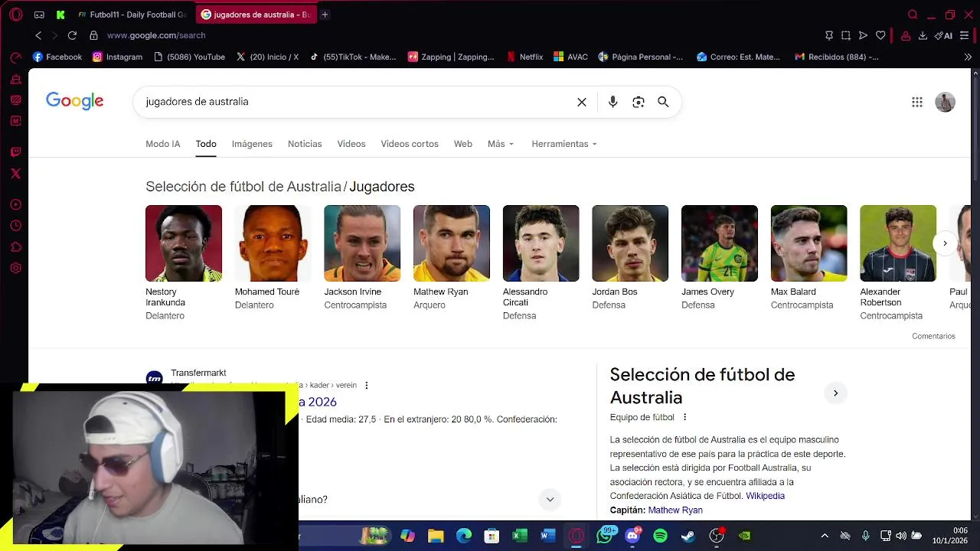The image size is (980, 551).
Task: Open the YouTube bookmark
Action: pos(189,57)
